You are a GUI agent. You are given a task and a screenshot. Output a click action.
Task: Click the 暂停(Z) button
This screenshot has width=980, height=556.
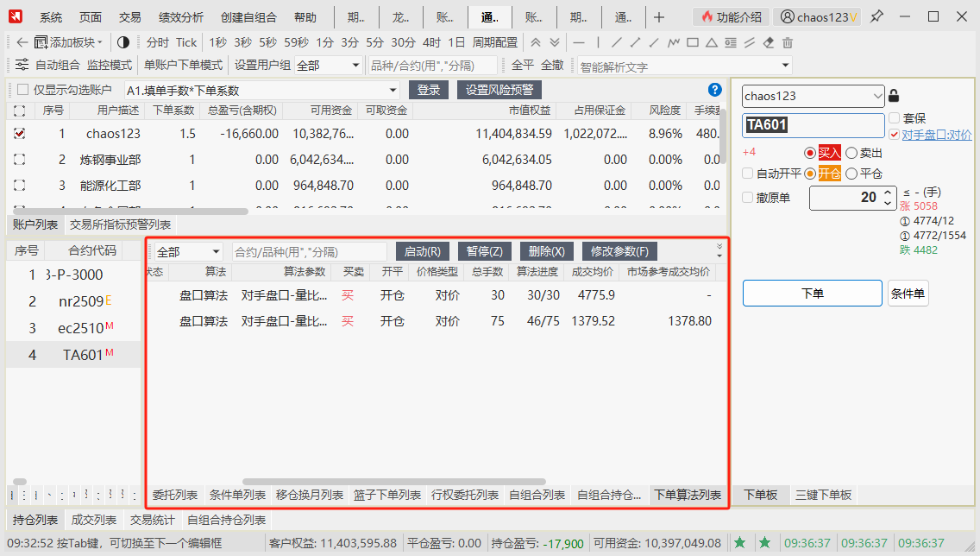click(x=484, y=251)
